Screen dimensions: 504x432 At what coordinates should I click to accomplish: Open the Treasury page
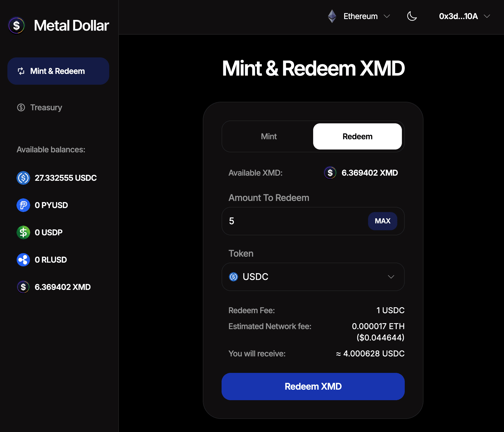pos(46,107)
